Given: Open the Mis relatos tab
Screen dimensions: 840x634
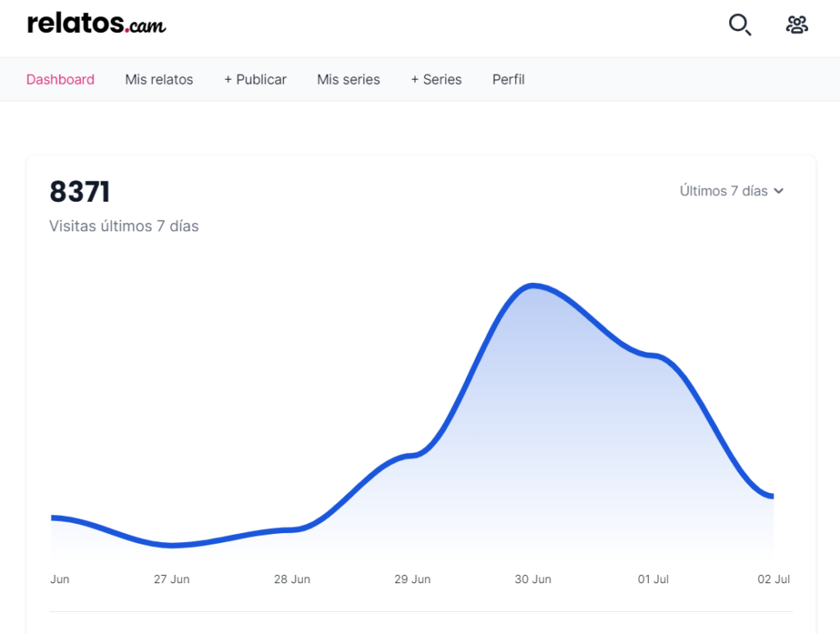Looking at the screenshot, I should [x=159, y=80].
